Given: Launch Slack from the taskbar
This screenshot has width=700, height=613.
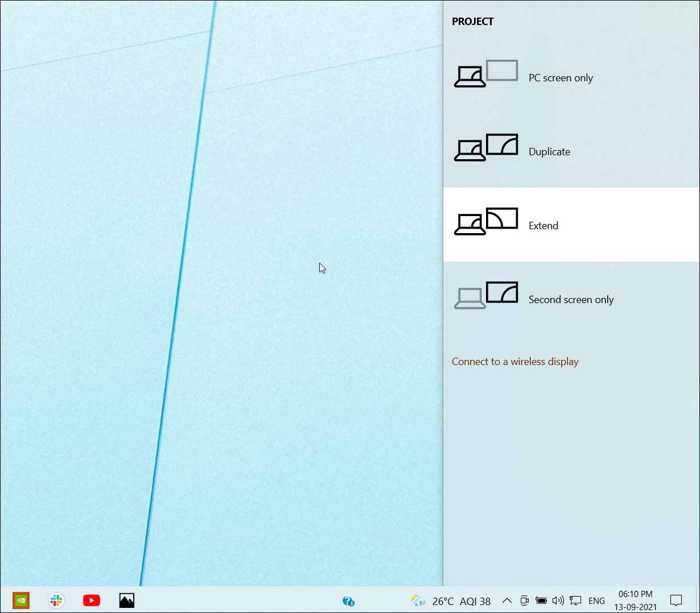Looking at the screenshot, I should click(x=56, y=600).
